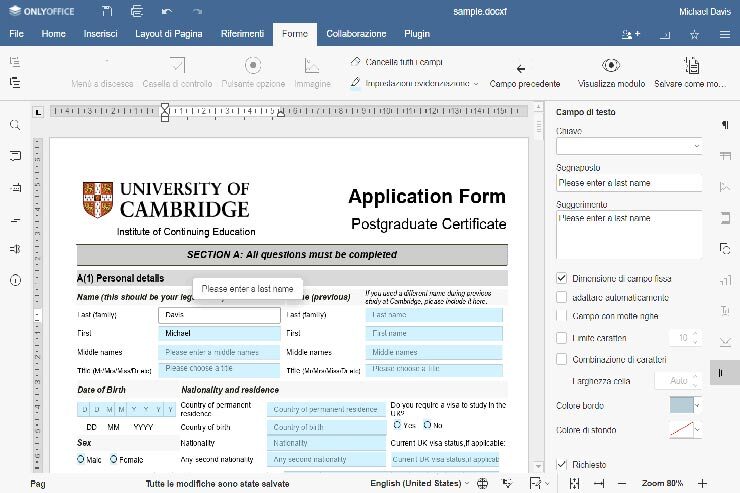740x493 pixels.
Task: Enable the Limite caratteri checkbox
Action: click(x=562, y=338)
